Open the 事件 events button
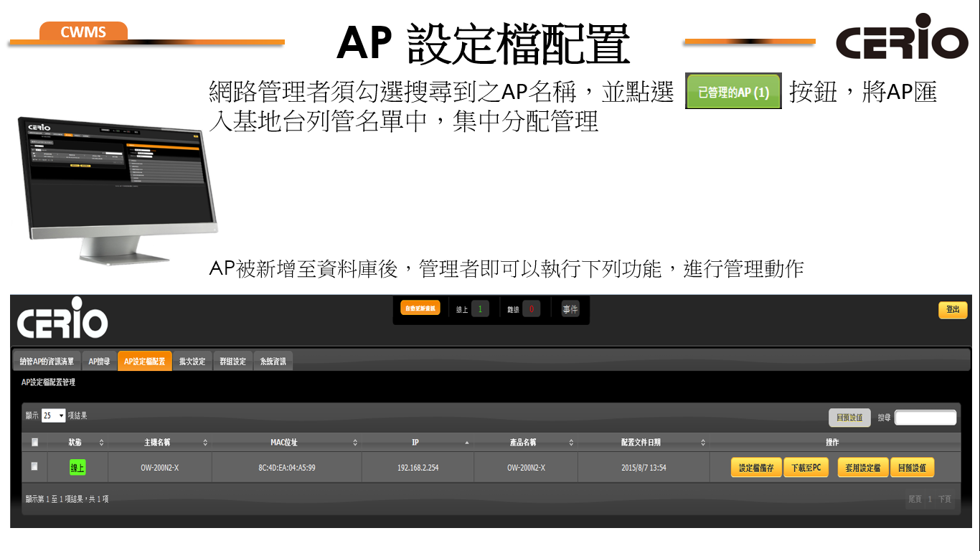The image size is (980, 551). pyautogui.click(x=570, y=309)
